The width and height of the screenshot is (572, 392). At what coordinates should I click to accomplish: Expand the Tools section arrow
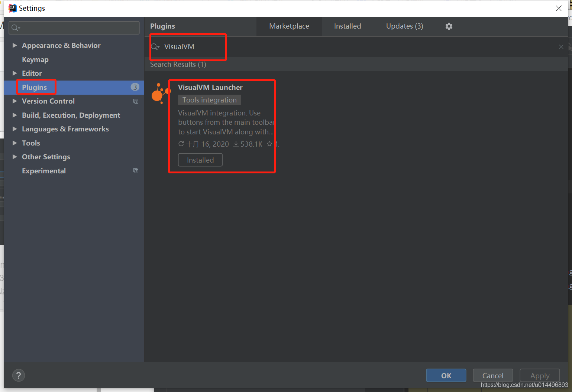click(x=14, y=143)
